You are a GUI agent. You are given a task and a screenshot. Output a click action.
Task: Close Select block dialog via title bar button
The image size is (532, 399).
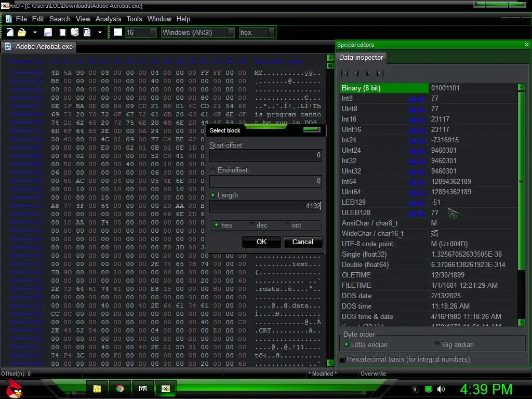coord(312,129)
